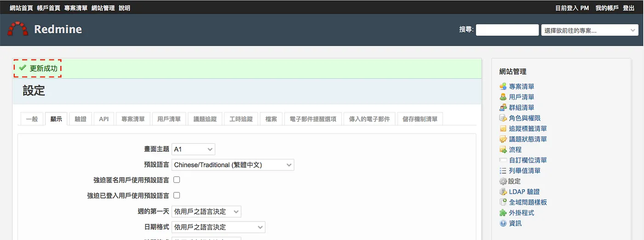Click 登出 to sign out
The image size is (644, 240).
(x=629, y=8)
